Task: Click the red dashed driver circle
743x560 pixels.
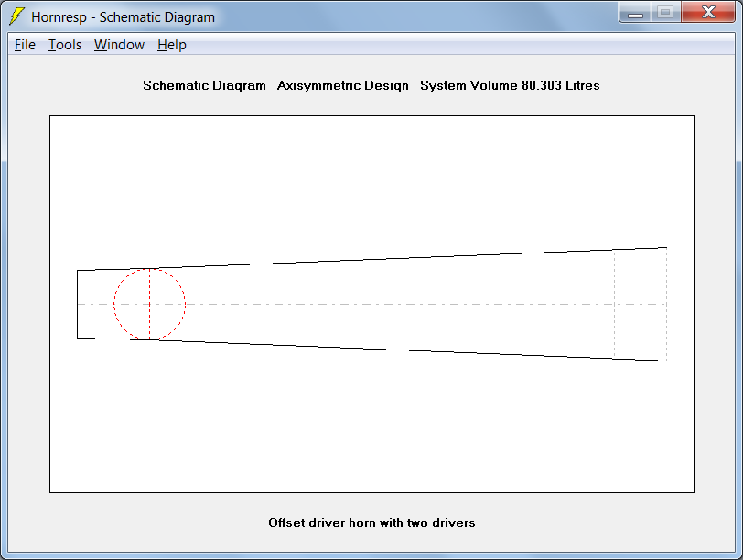Action: (150, 304)
